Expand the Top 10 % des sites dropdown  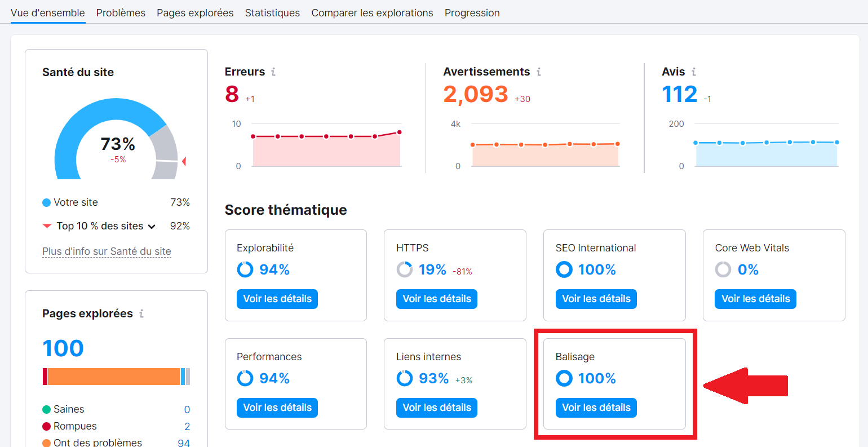click(x=152, y=227)
